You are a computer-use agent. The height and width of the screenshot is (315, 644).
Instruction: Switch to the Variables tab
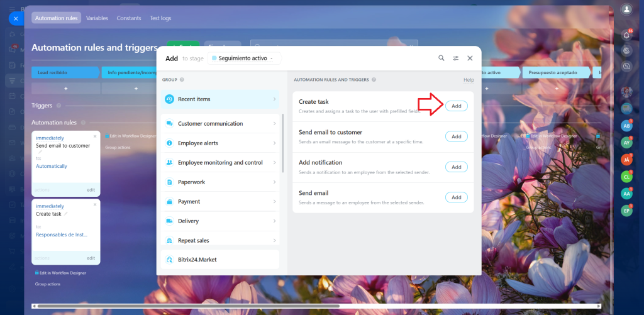(97, 18)
